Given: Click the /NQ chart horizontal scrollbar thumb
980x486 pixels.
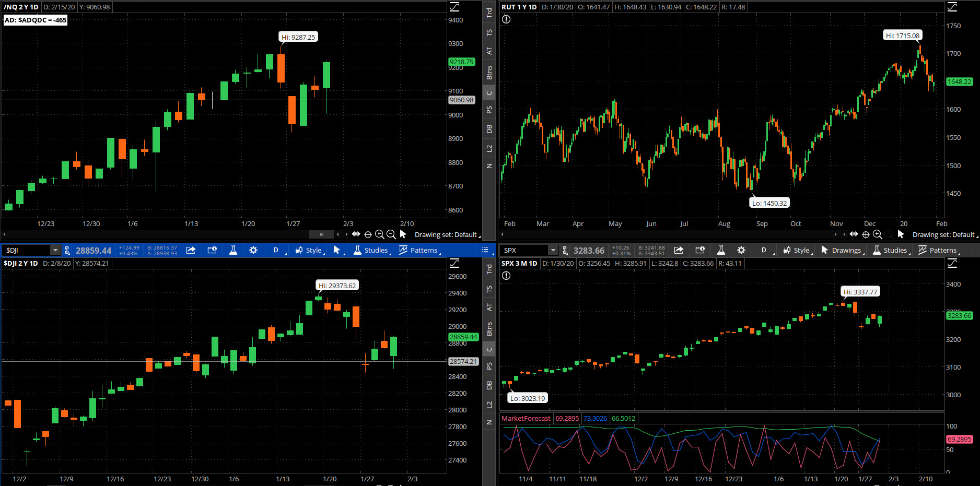Looking at the screenshot, I should click(321, 234).
